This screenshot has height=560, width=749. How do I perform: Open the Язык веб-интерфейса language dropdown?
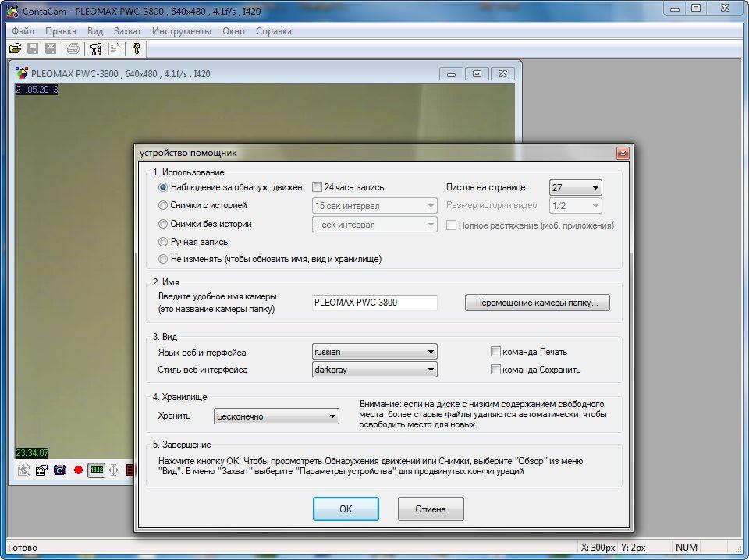coord(374,352)
